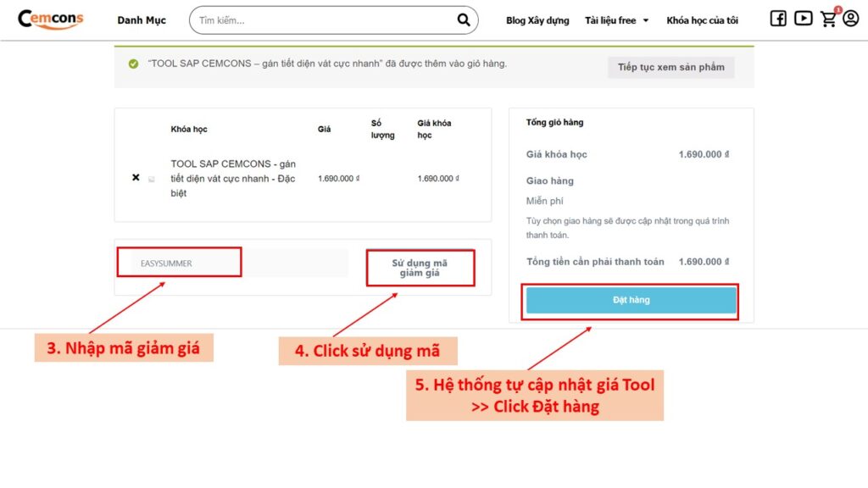This screenshot has height=488, width=868.
Task: Click the blue Đặt hàng button
Action: pyautogui.click(x=631, y=300)
